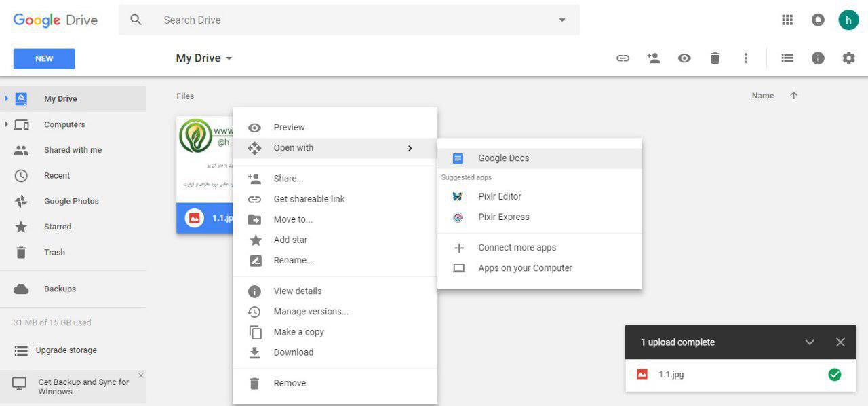Click the trash remove toolbar icon
Screen dimensions: 868x406
[x=715, y=58]
